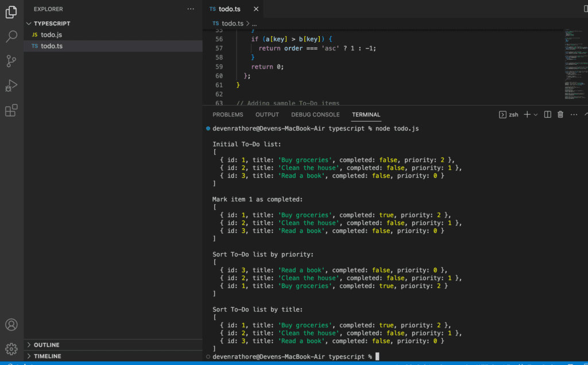
Task: Kill terminal with the trash icon
Action: (x=560, y=115)
